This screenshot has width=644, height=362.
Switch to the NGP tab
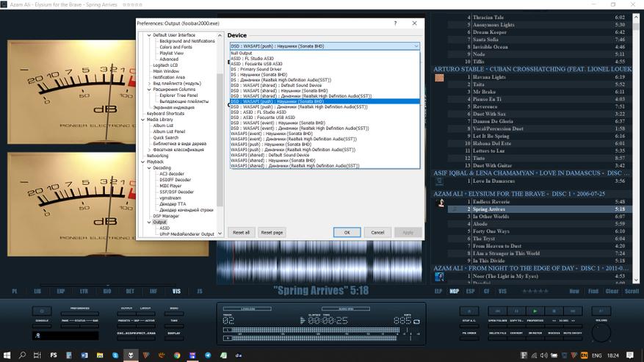coord(454,291)
